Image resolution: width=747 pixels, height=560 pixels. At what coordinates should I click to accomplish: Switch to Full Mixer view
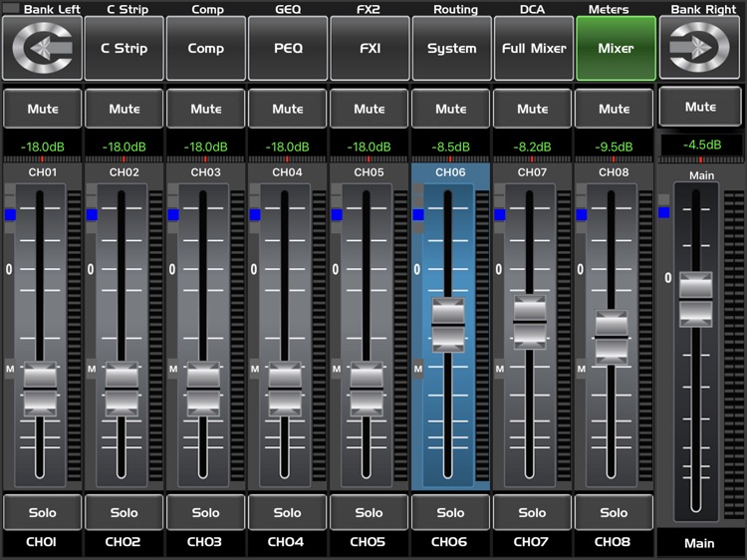[534, 48]
